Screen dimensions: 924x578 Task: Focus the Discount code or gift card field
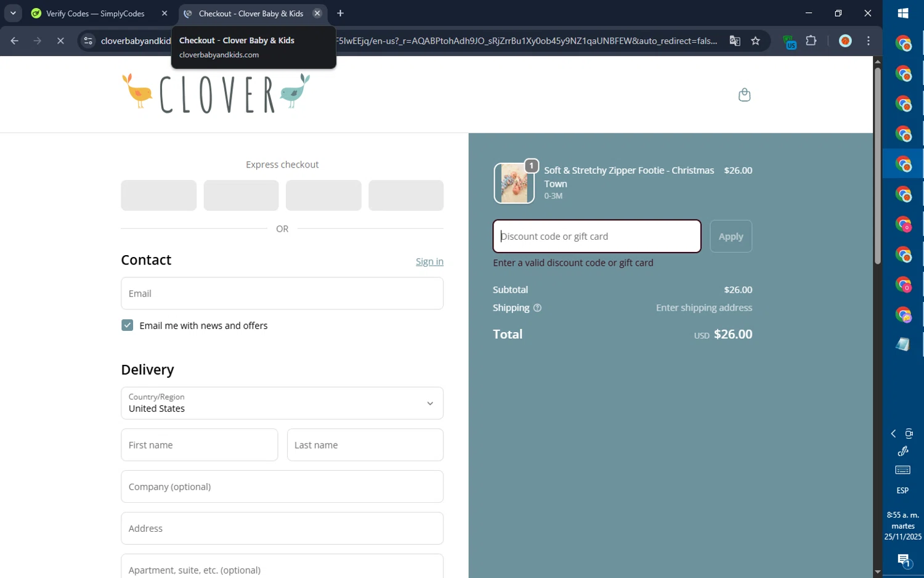coord(597,236)
